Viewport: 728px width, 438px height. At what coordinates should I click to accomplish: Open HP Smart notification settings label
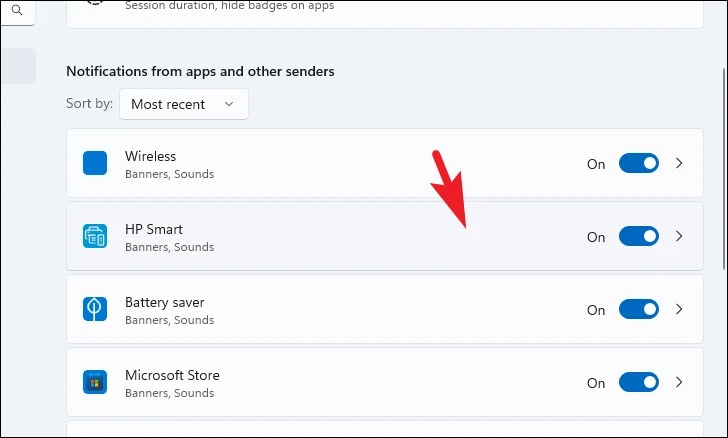[x=154, y=229]
